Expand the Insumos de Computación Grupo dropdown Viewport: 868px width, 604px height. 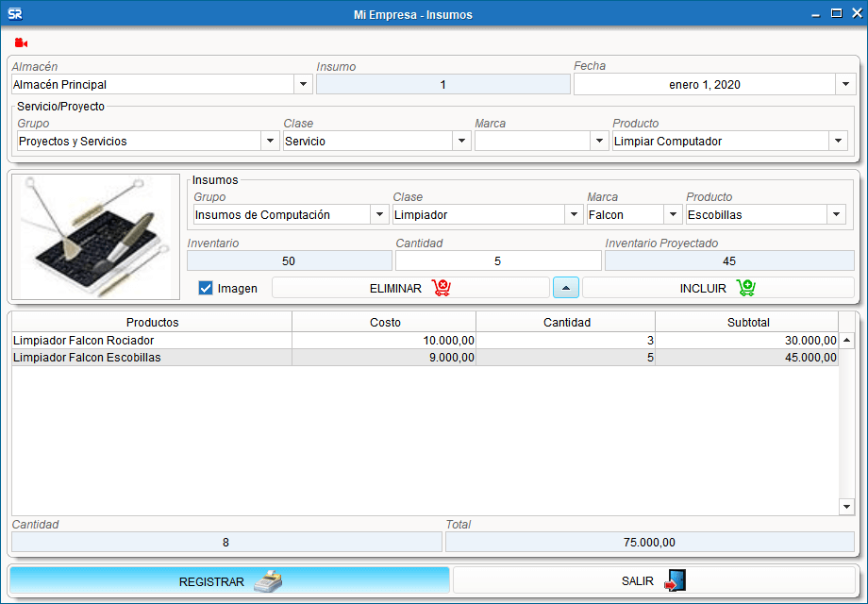click(x=379, y=214)
